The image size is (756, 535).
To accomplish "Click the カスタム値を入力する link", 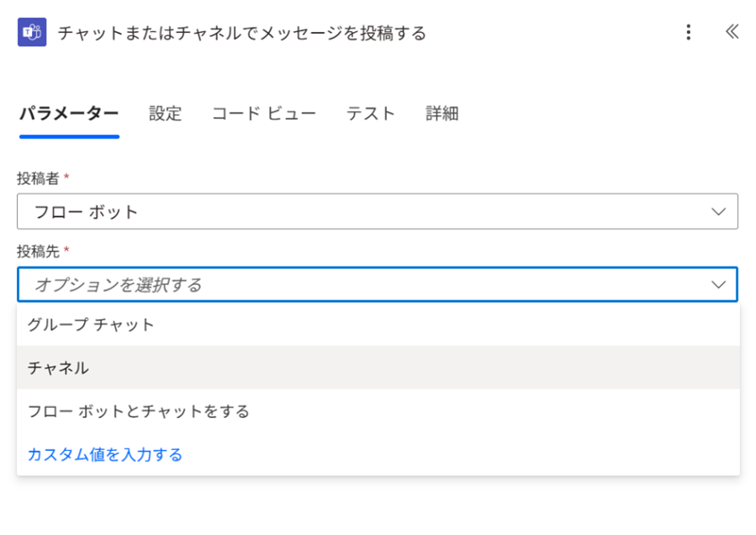I will (x=105, y=455).
